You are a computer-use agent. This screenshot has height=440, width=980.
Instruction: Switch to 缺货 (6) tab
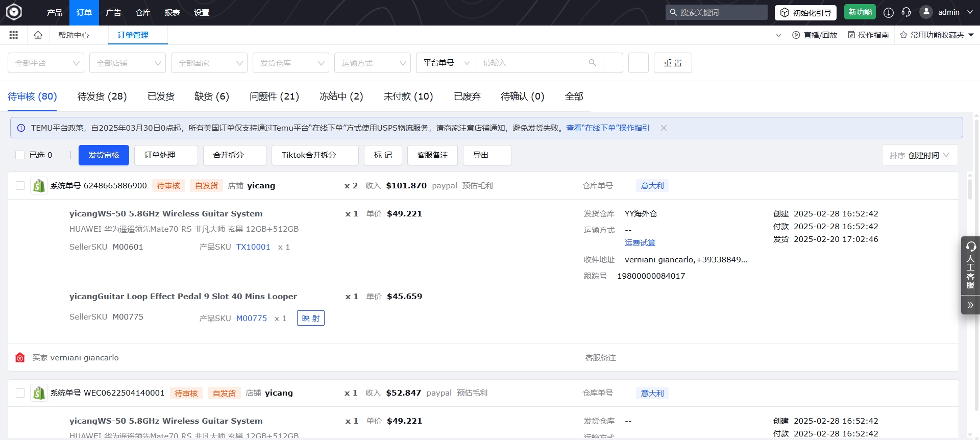pos(212,96)
